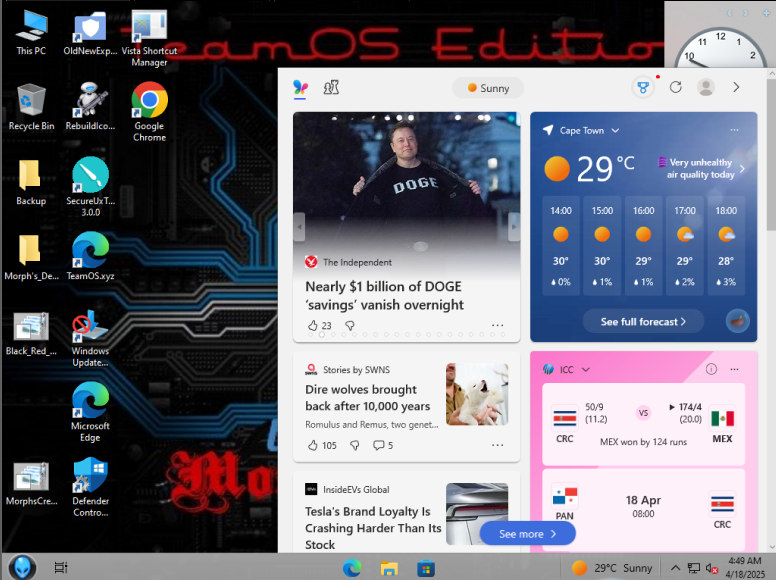Image resolution: width=776 pixels, height=580 pixels.
Task: Click the See more button
Action: pos(528,534)
